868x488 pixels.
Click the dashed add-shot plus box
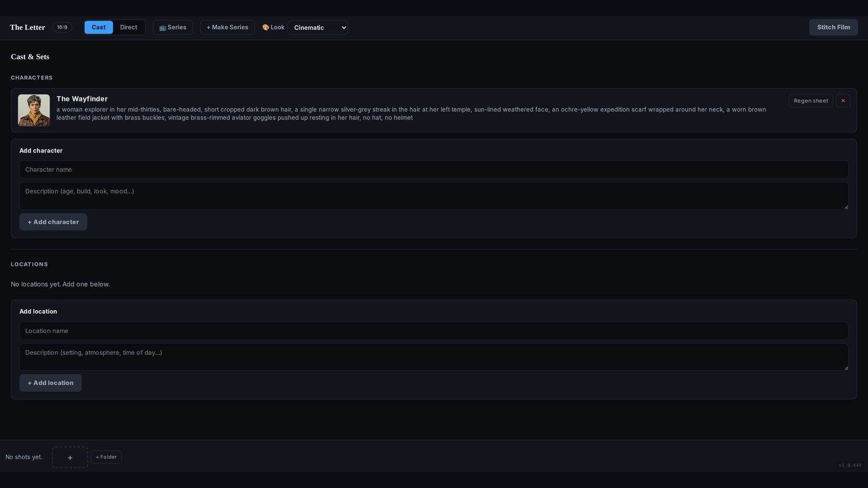(x=70, y=457)
